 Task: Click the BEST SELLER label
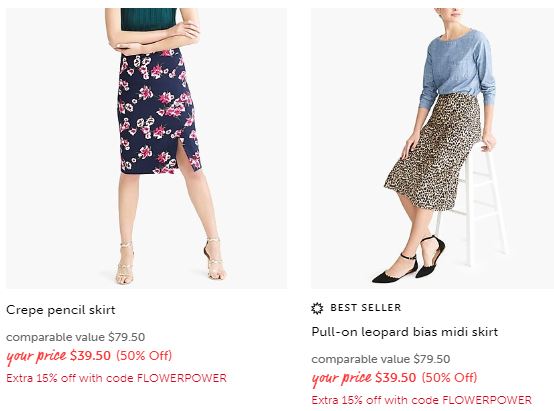coord(366,308)
